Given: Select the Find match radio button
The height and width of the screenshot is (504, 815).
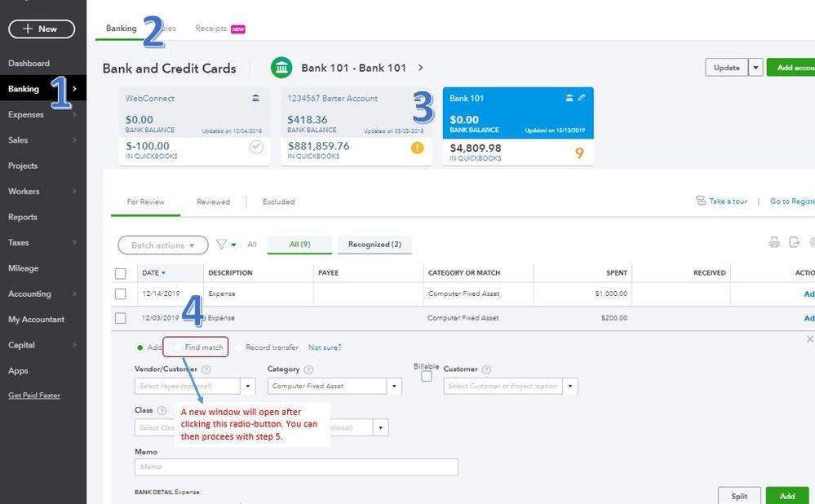Looking at the screenshot, I should 178,347.
